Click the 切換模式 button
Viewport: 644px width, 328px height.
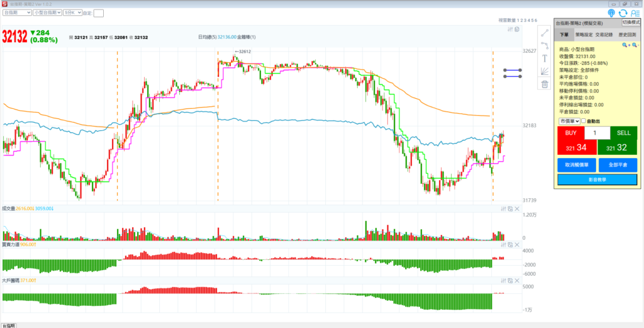(x=631, y=22)
